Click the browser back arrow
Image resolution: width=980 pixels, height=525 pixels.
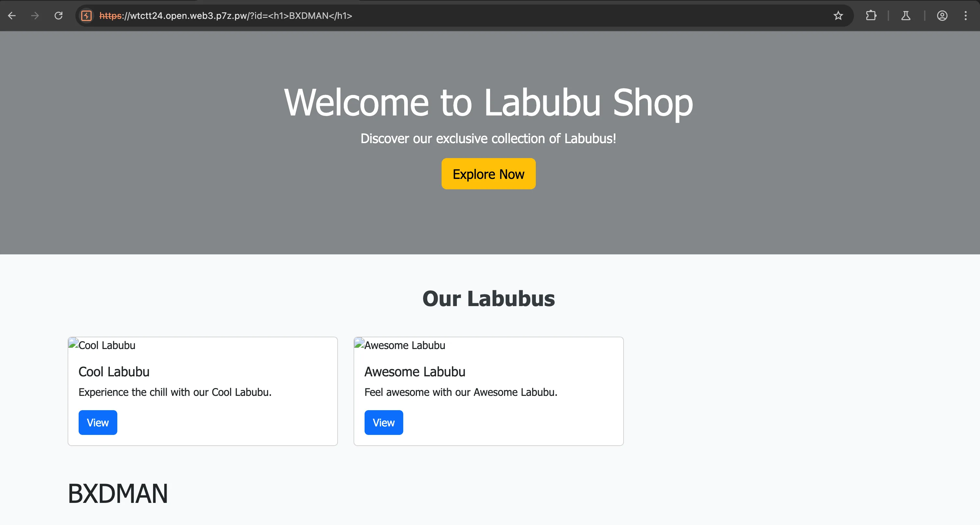12,16
